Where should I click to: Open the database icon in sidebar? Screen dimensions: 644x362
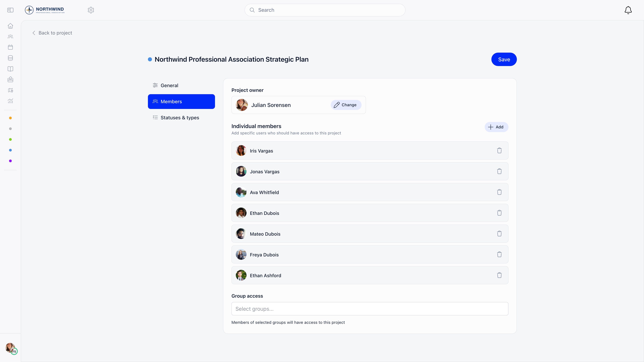coord(10,58)
